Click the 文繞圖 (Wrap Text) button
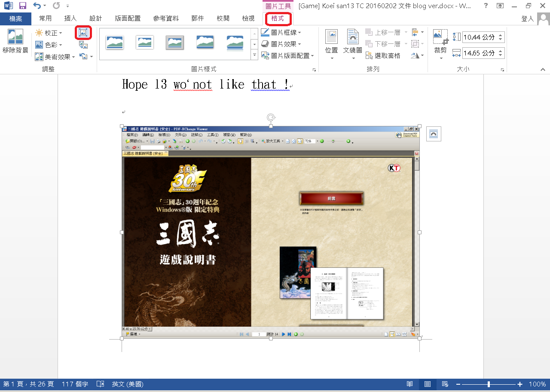This screenshot has width=550, height=392. (353, 44)
